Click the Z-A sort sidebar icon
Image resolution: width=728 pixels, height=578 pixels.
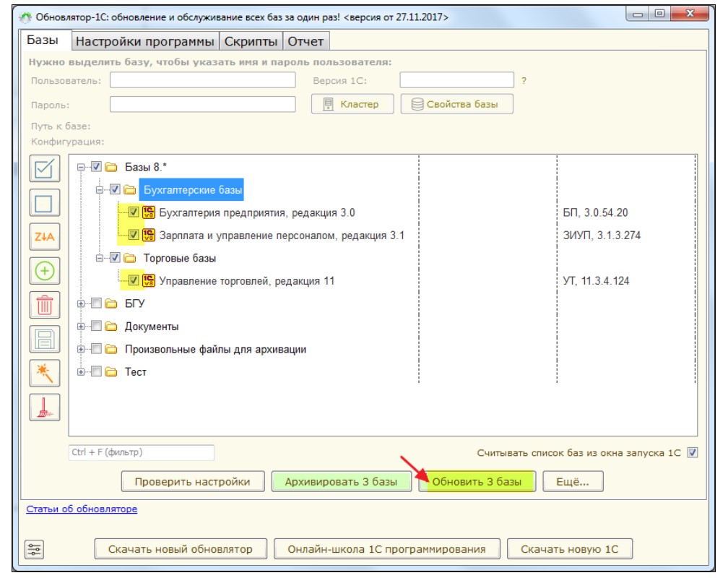coord(45,237)
